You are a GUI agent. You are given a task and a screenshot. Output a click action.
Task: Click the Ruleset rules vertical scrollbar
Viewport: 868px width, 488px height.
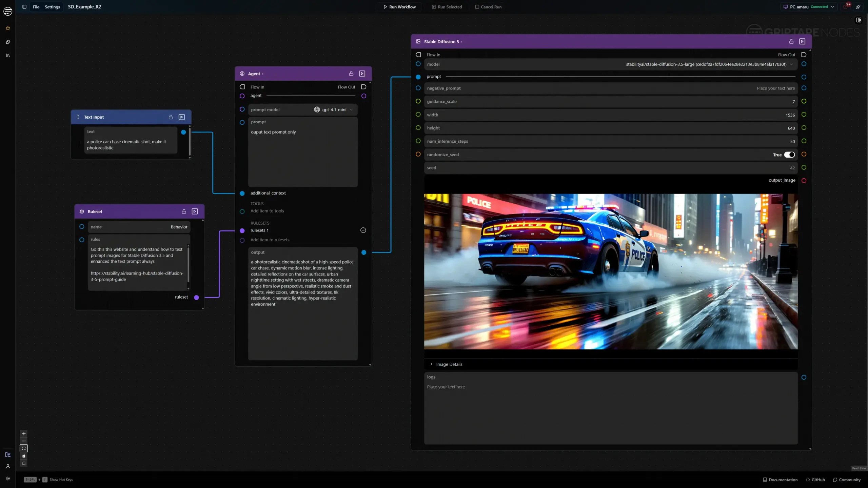[x=188, y=264]
